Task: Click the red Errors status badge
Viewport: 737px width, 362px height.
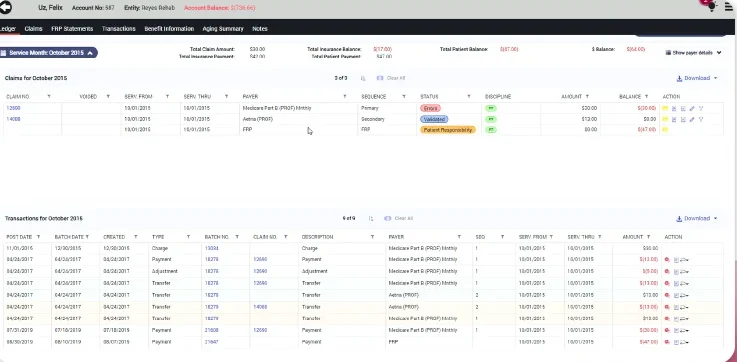Action: coord(430,109)
